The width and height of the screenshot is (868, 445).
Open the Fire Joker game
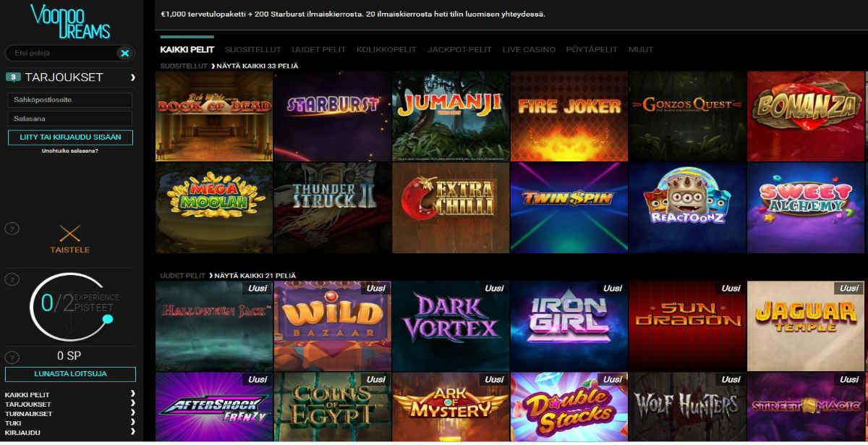click(569, 116)
